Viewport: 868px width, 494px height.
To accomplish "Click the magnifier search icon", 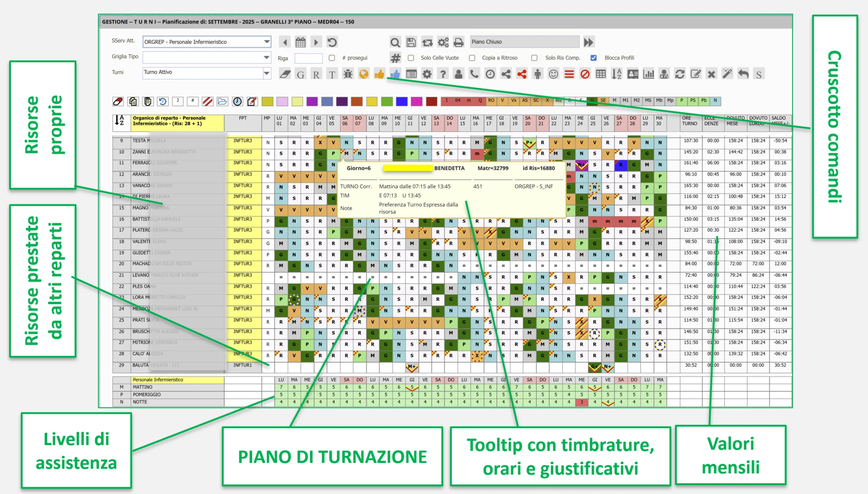I will (x=395, y=42).
